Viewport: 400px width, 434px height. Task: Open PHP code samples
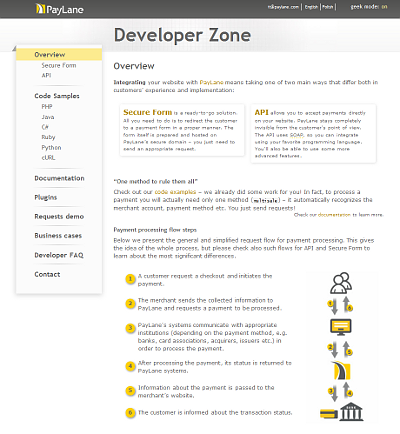tap(47, 107)
